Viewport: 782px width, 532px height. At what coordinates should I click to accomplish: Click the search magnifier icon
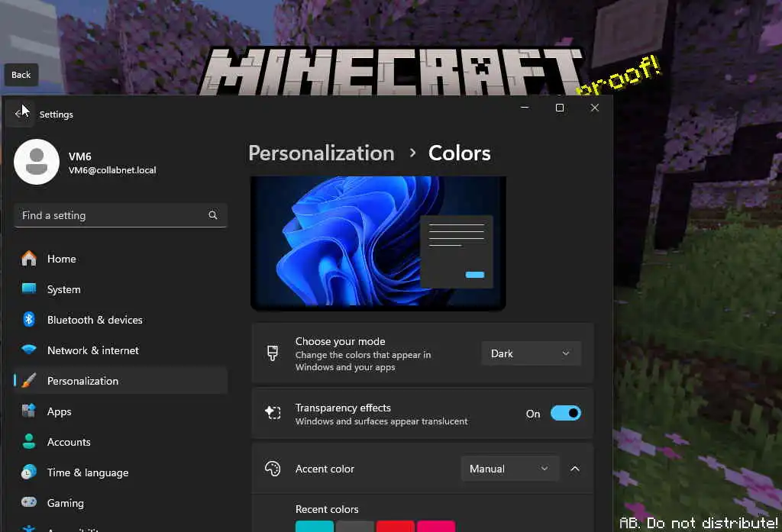tap(213, 215)
